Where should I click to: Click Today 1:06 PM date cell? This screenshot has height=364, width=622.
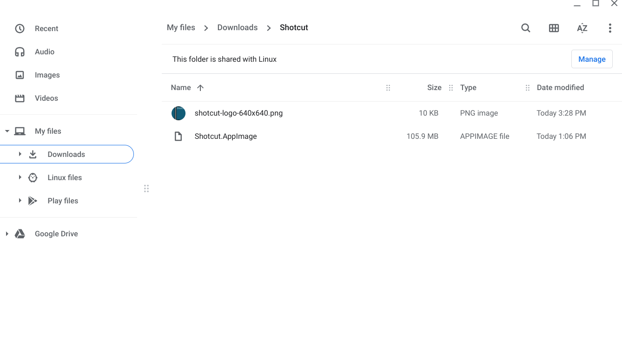(x=561, y=136)
